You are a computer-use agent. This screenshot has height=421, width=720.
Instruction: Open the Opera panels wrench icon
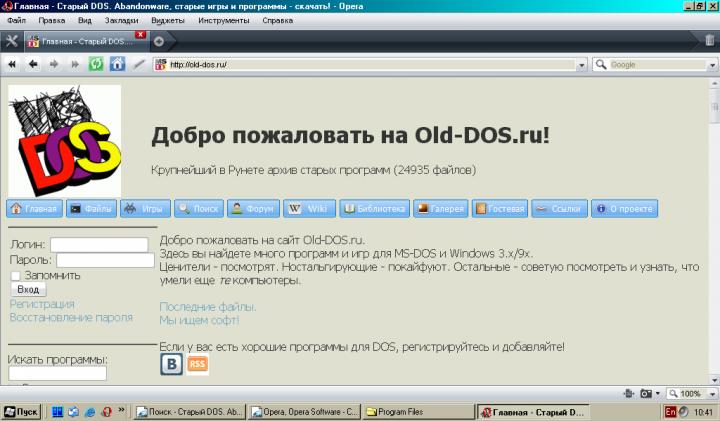pos(11,41)
